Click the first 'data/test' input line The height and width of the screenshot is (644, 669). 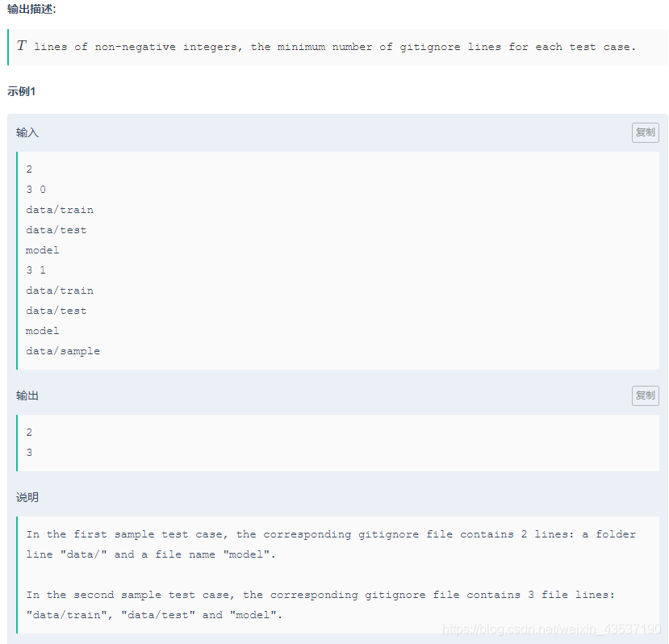click(56, 230)
